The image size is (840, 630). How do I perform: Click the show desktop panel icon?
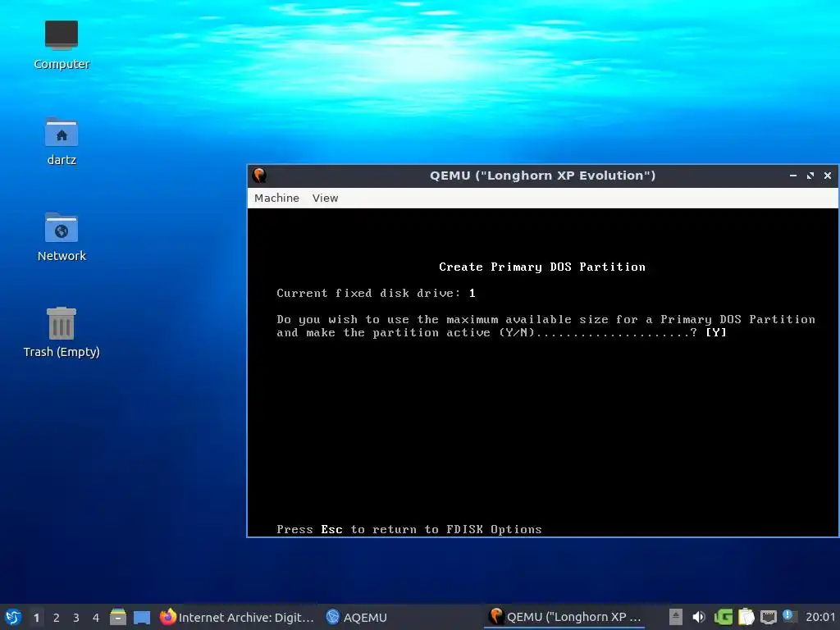pyautogui.click(x=142, y=617)
